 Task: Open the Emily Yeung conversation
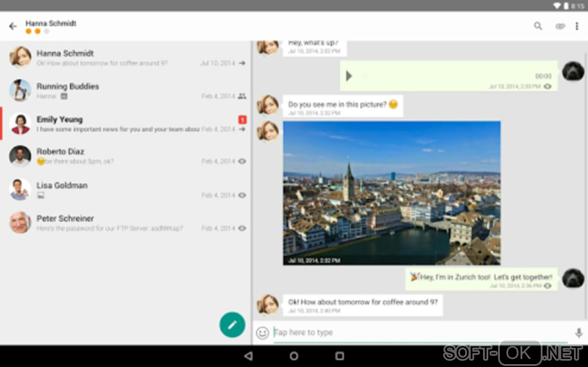click(x=126, y=124)
